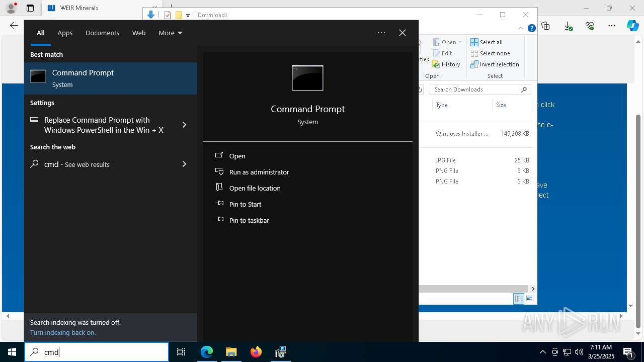
Task: Click the taskbar search box with cmd
Action: tap(97, 352)
